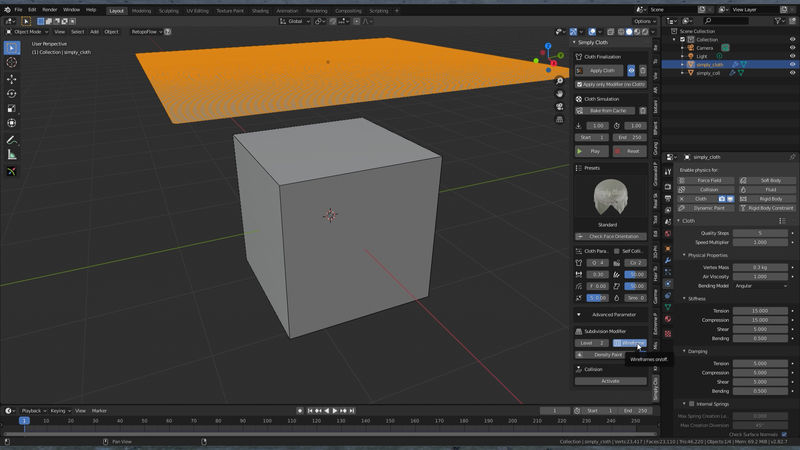Screen dimensions: 800x450
Task: Hide simply_coll via its eye icon
Action: click(x=792, y=73)
